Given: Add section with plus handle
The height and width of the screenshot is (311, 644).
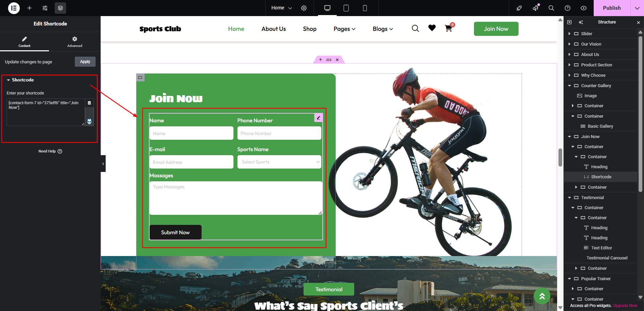Looking at the screenshot, I should pyautogui.click(x=320, y=60).
